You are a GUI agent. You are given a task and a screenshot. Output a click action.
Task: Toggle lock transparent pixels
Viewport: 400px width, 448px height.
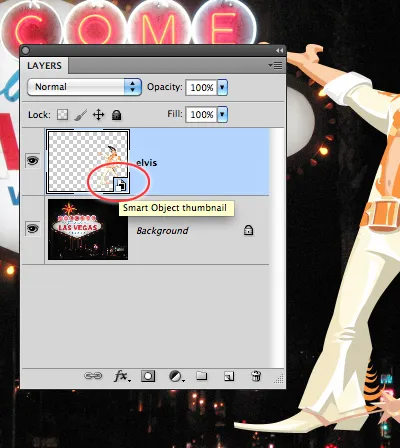click(62, 115)
